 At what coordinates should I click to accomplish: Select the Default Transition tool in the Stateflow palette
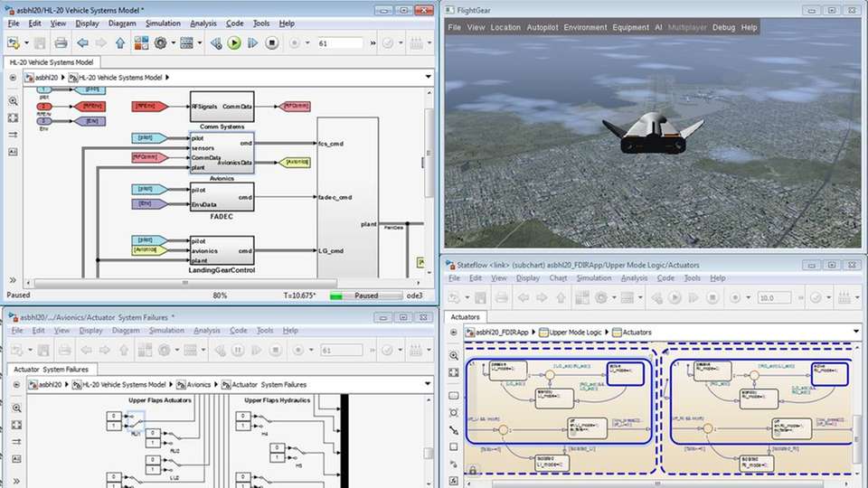454,430
